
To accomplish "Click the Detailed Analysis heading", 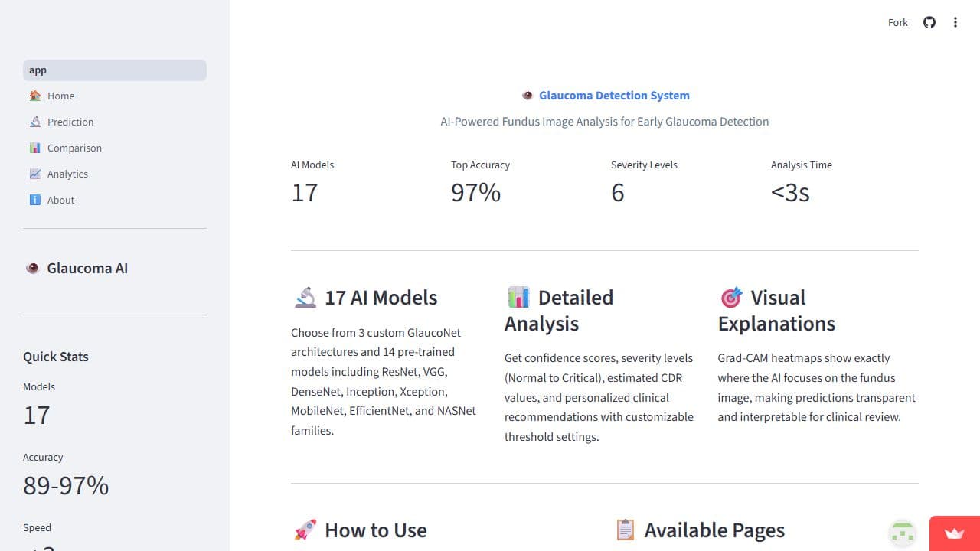I will [559, 310].
